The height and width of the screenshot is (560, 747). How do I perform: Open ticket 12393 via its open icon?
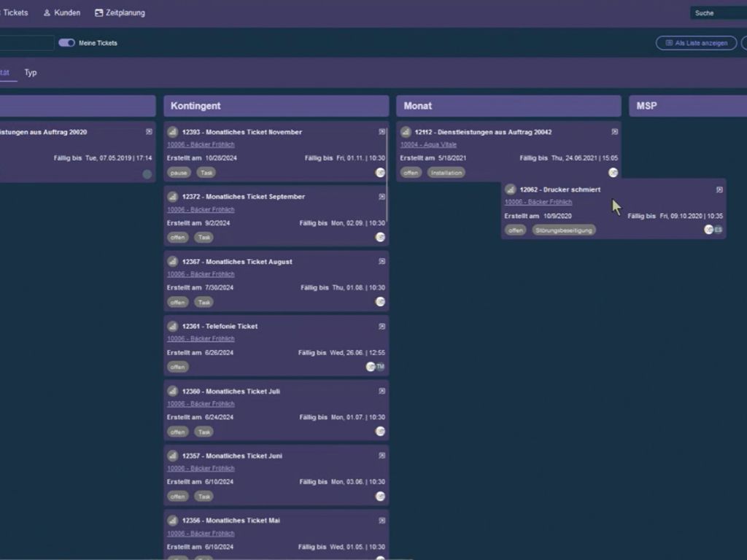click(382, 132)
